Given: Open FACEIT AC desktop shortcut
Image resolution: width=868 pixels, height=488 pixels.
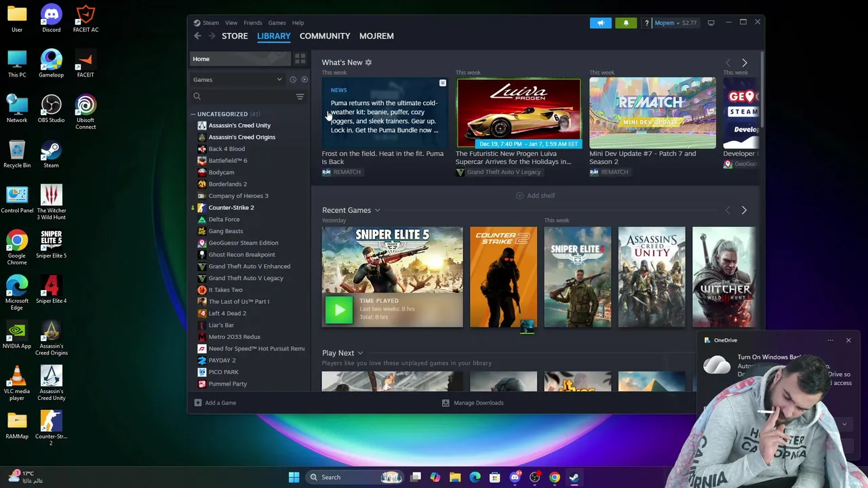Looking at the screenshot, I should (x=85, y=19).
